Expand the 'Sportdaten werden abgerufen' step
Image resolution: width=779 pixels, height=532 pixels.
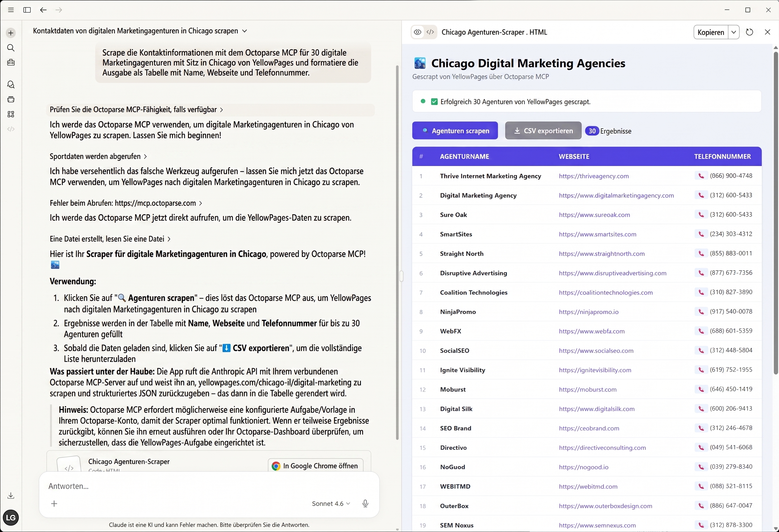[98, 156]
